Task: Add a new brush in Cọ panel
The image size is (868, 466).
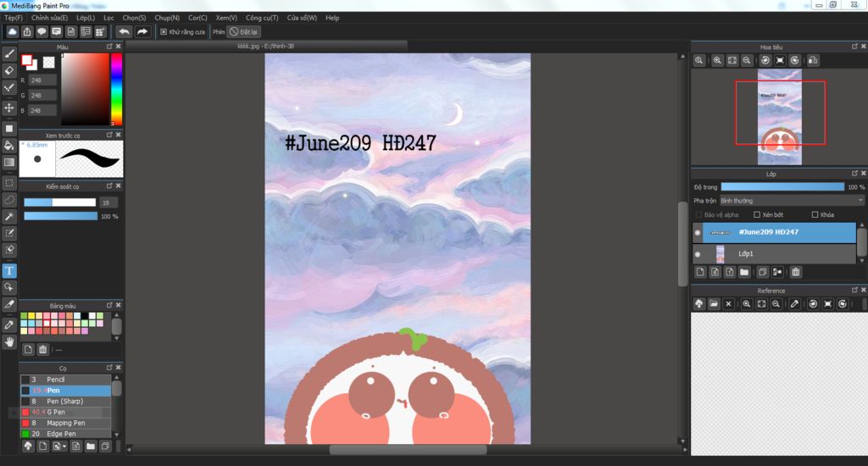Action: (42, 446)
